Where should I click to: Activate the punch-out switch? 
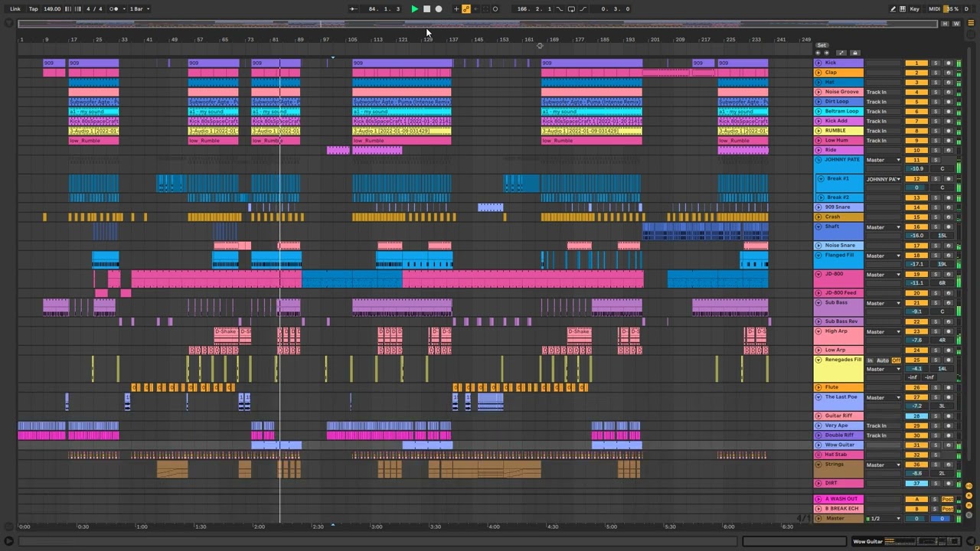(x=583, y=9)
